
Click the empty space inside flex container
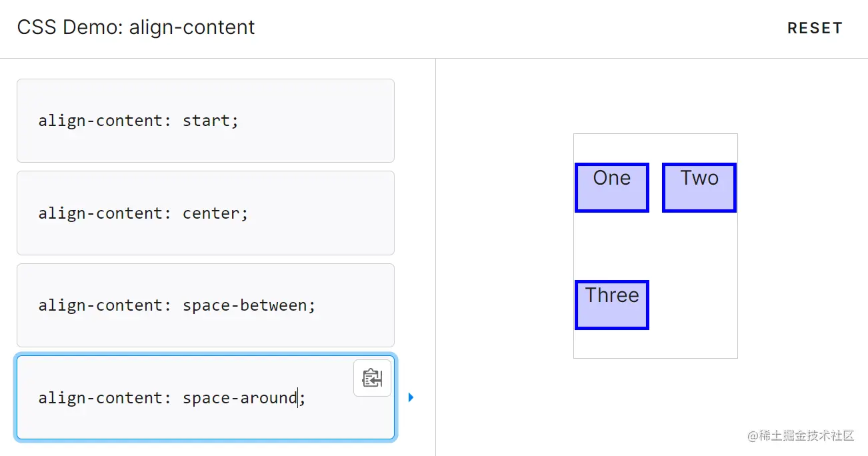(x=693, y=307)
